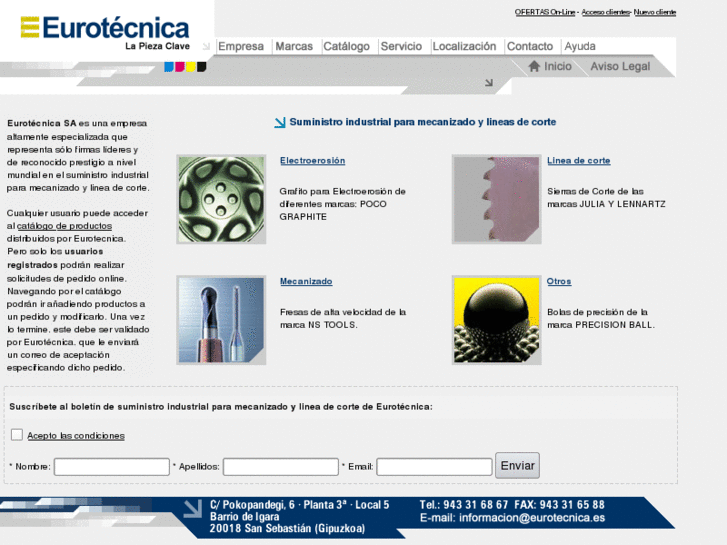Click Acceso clientes link
This screenshot has height=545, width=727.
click(x=606, y=12)
